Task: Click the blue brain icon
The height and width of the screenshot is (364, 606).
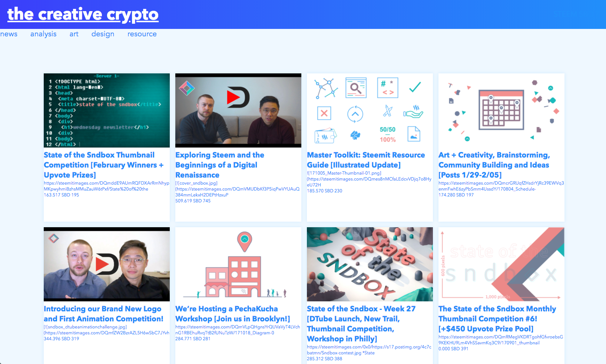Action: point(355,135)
